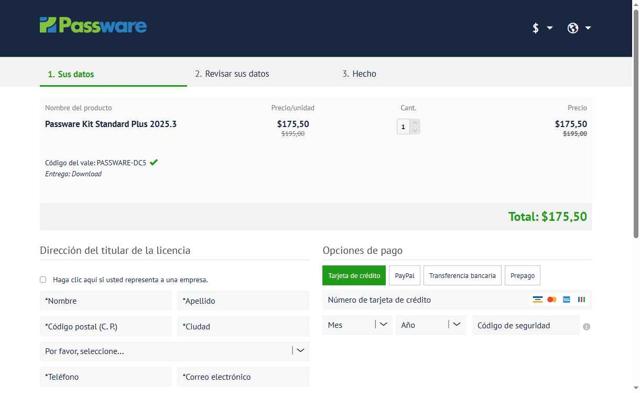Open the dollar currency selector
Image resolution: width=640 pixels, height=393 pixels.
coord(542,28)
